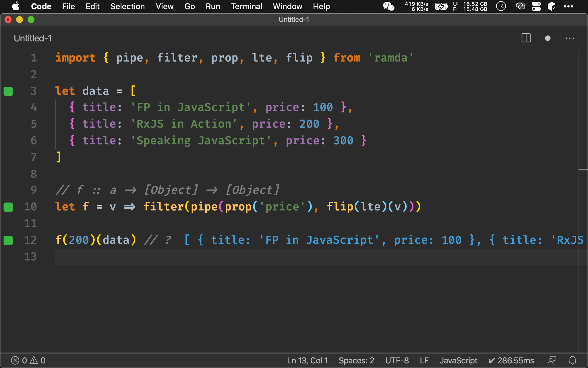Click the Quokka indicator on line 3
This screenshot has width=588, height=368.
pyautogui.click(x=8, y=91)
